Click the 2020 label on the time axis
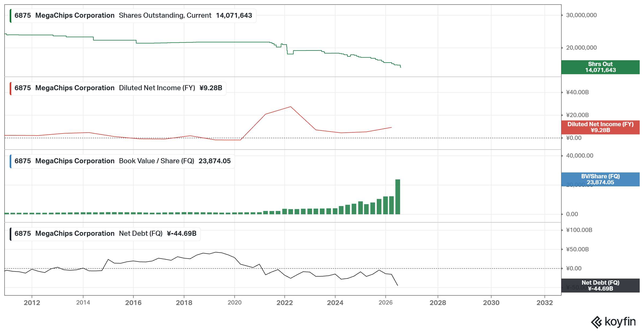Image resolution: width=644 pixels, height=333 pixels. (x=235, y=303)
